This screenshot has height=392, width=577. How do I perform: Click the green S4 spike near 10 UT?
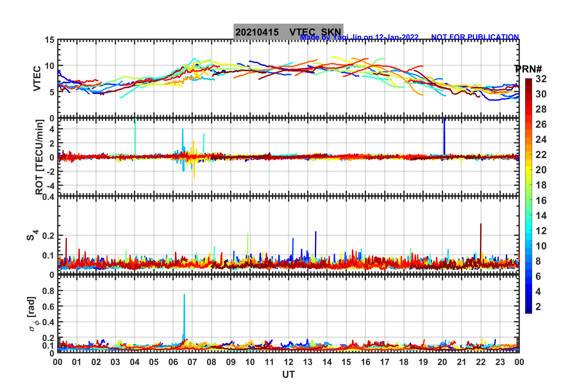pyautogui.click(x=248, y=243)
